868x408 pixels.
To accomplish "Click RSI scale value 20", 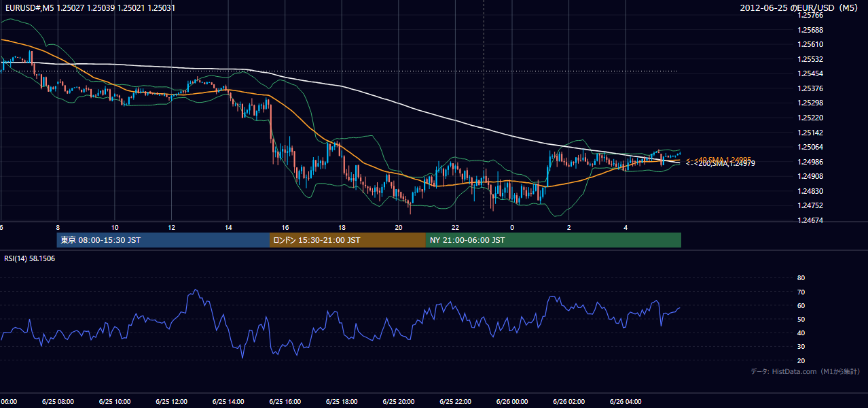I will click(801, 360).
